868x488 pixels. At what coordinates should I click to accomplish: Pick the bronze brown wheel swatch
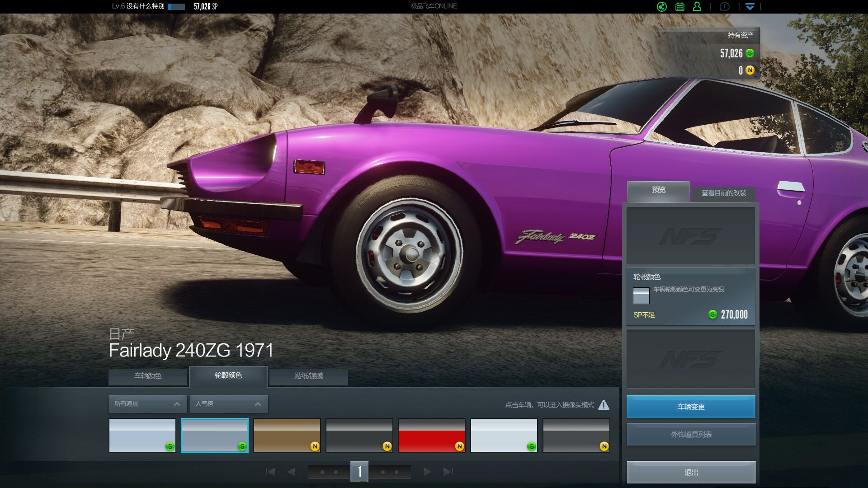tap(287, 436)
